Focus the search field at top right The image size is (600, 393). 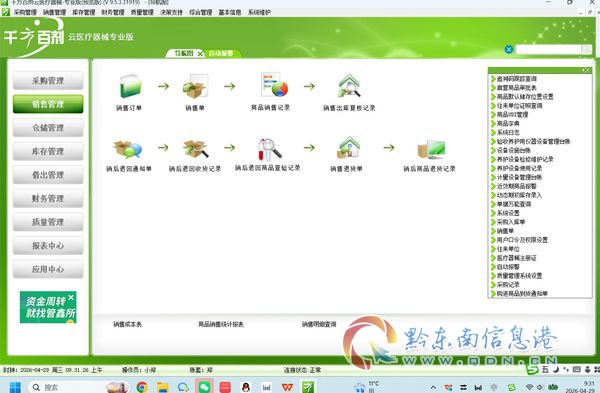click(x=548, y=49)
